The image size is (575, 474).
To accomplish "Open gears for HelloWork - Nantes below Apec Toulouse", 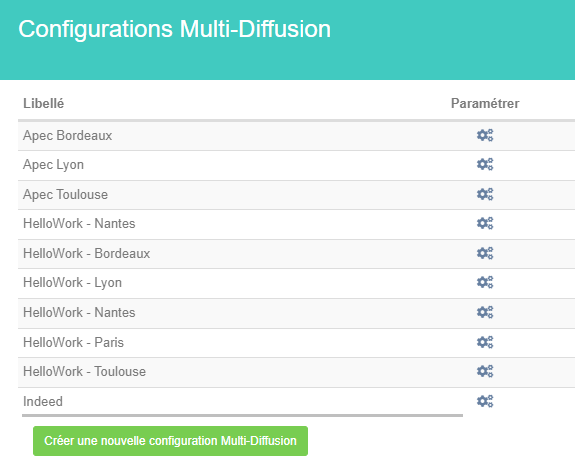I will click(x=485, y=223).
